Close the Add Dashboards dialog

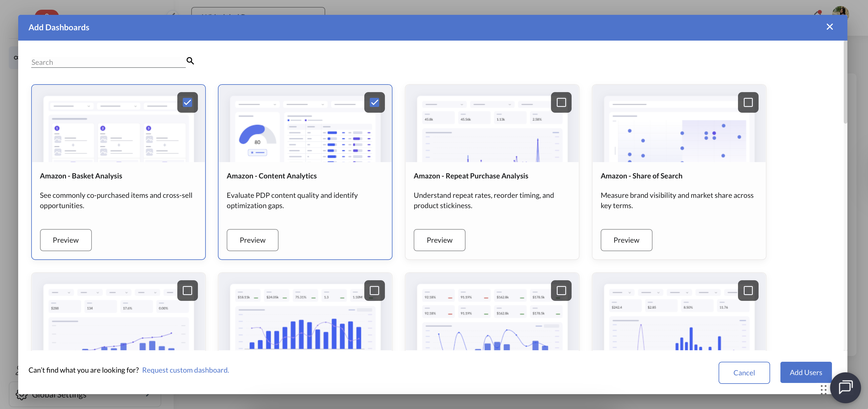click(829, 27)
